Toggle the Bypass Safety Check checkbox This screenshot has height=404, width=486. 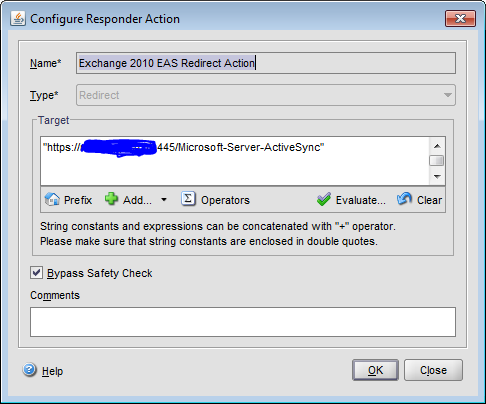(36, 273)
